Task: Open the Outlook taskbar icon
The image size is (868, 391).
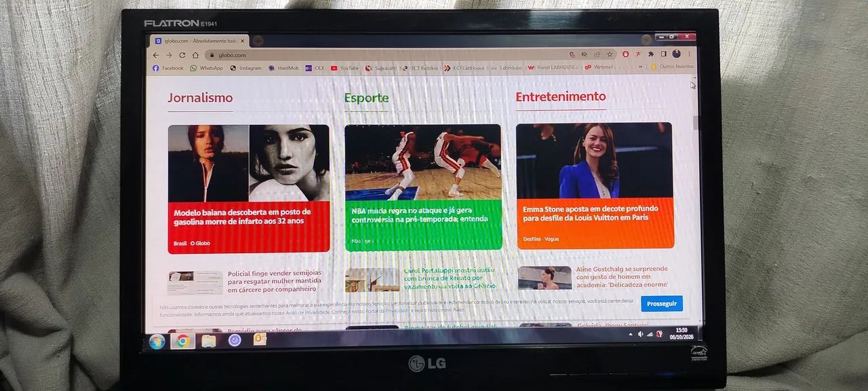Action: (260, 339)
